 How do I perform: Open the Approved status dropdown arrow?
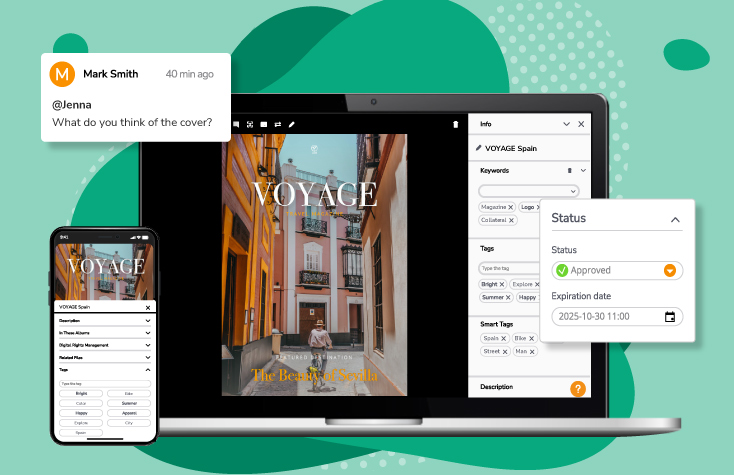(x=670, y=270)
